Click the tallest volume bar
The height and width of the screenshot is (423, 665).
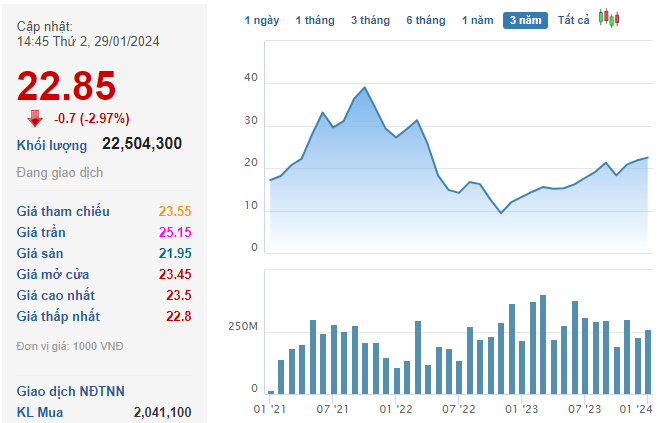pyautogui.click(x=543, y=344)
